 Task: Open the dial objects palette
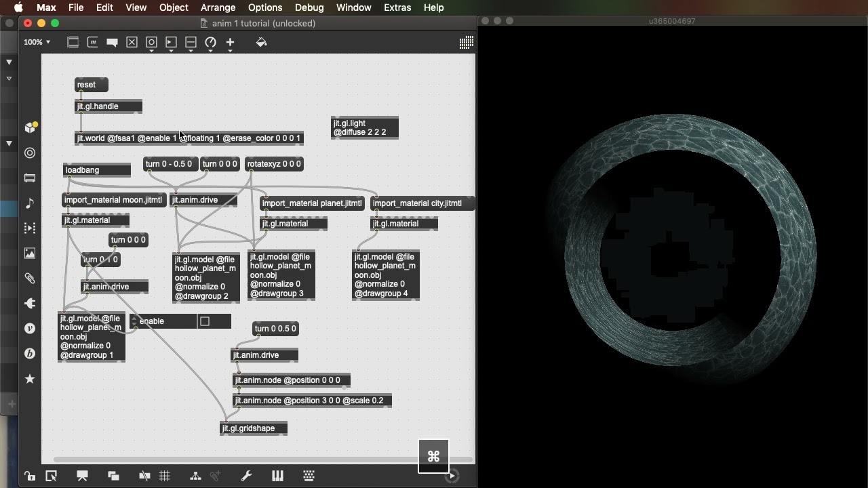[210, 43]
